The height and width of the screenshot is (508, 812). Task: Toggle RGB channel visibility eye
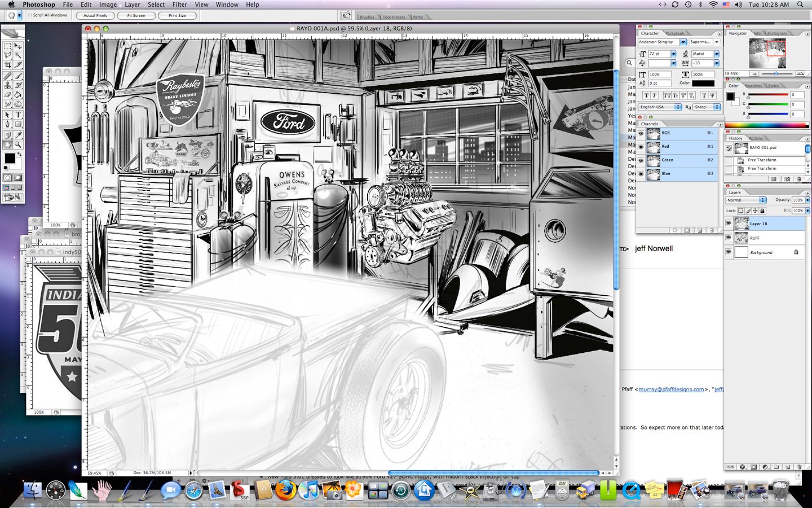pos(641,133)
